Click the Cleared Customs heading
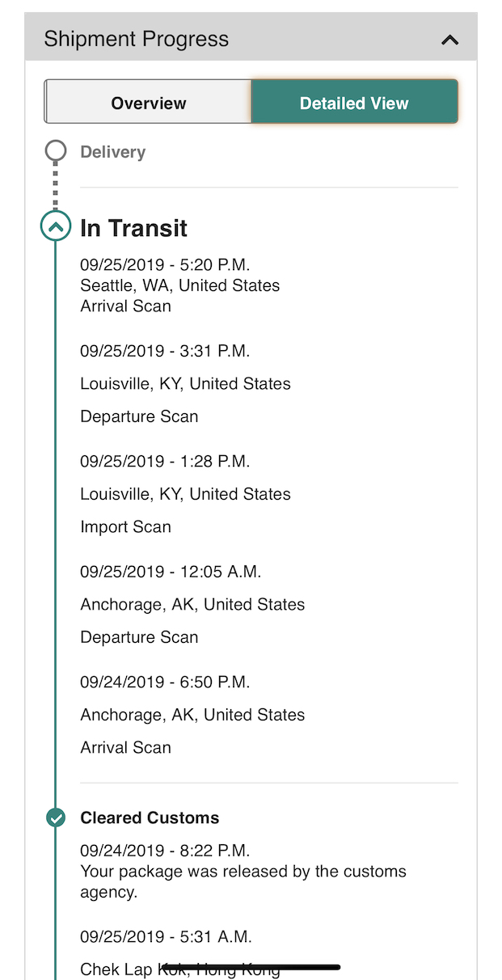Viewport: 502px width, 980px height. pos(150,817)
